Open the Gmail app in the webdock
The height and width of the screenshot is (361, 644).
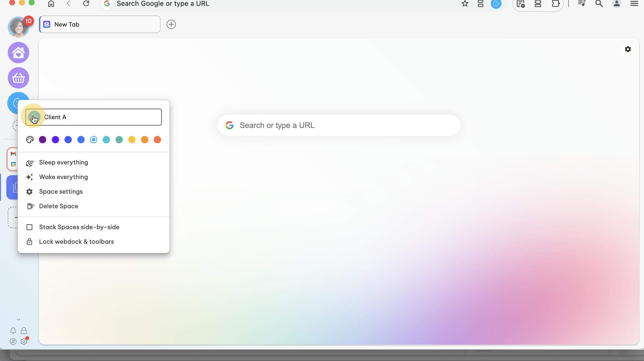point(13,154)
